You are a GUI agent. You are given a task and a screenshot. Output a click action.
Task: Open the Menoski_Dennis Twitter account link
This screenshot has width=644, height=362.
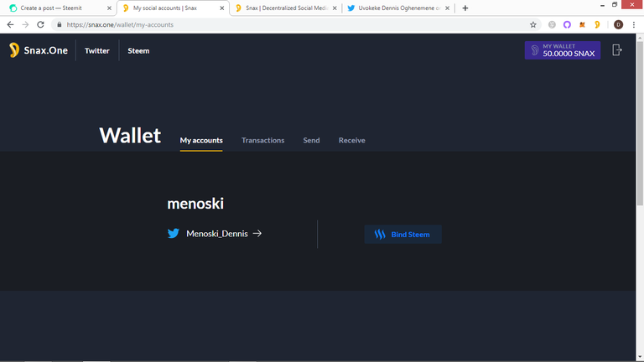pyautogui.click(x=217, y=234)
